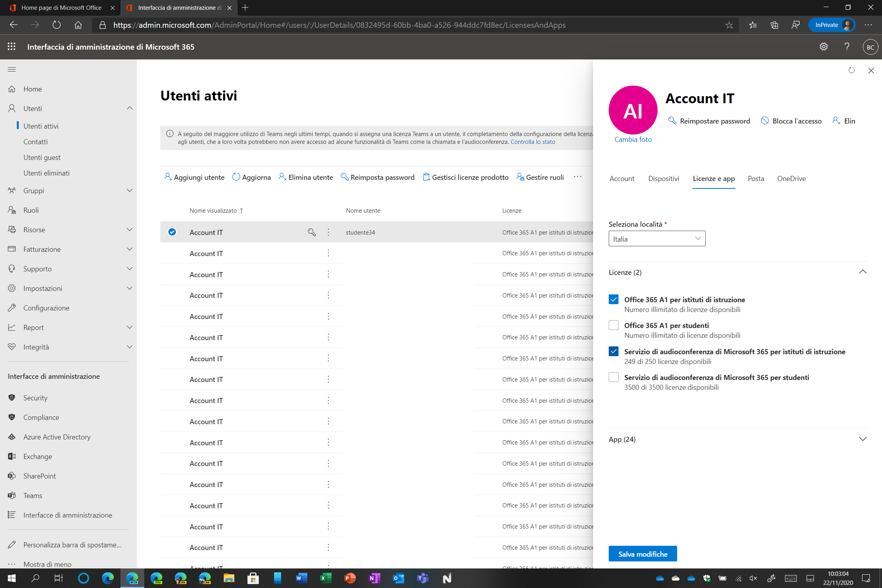
Task: Uncheck Office 365 A1 per istituti di istruzione
Action: [x=613, y=299]
